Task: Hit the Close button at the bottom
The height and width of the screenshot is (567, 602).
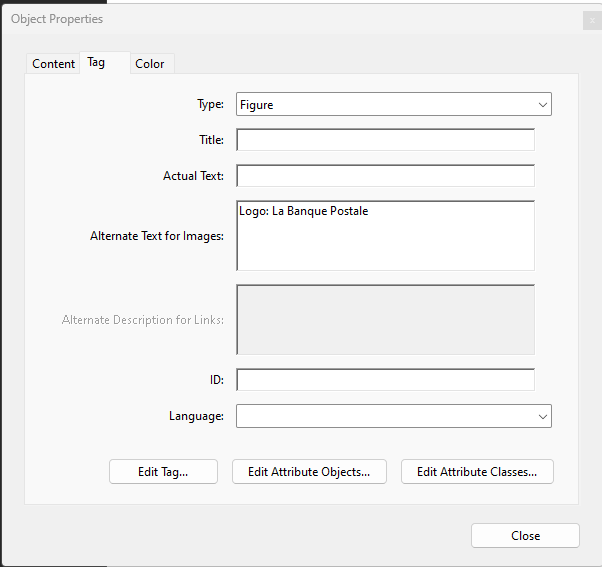Action: (525, 536)
